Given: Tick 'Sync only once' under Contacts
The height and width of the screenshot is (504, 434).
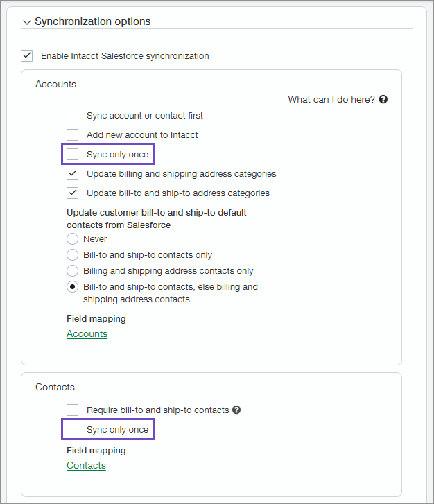Looking at the screenshot, I should (73, 430).
